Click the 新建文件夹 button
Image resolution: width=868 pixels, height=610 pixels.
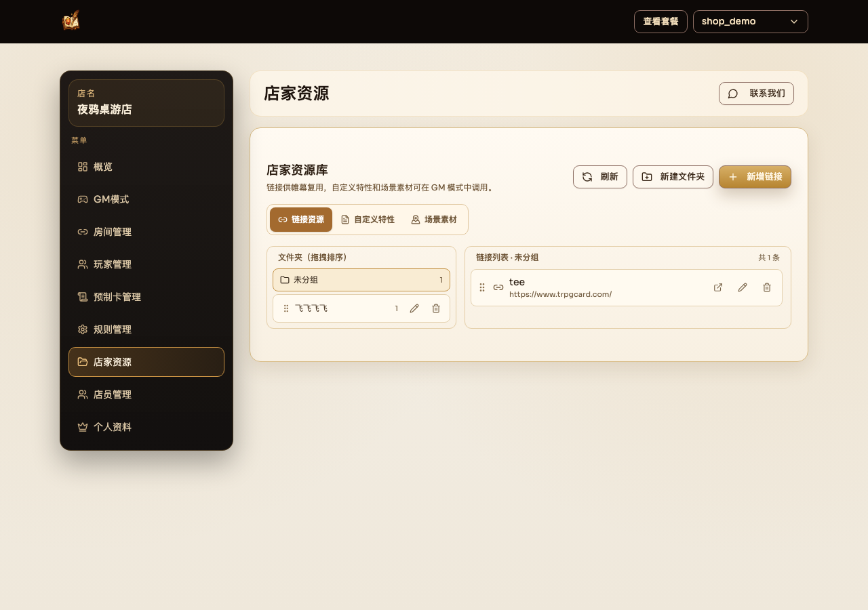click(673, 177)
